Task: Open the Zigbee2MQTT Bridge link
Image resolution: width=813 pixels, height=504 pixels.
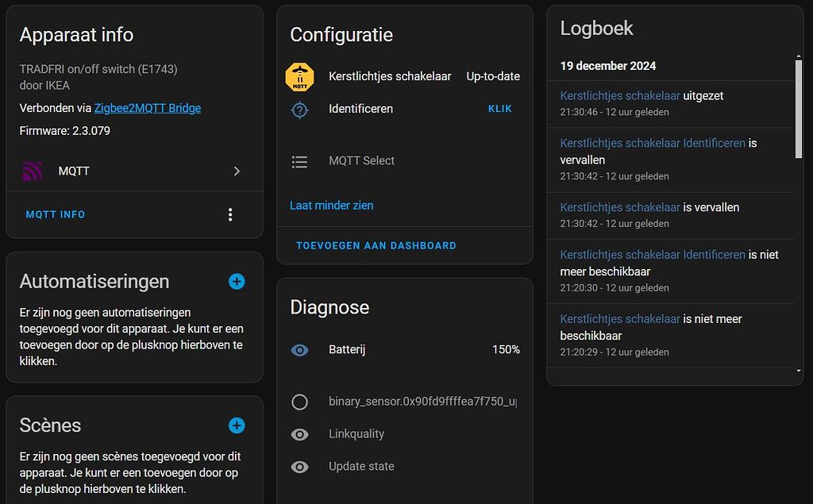Action: tap(147, 108)
